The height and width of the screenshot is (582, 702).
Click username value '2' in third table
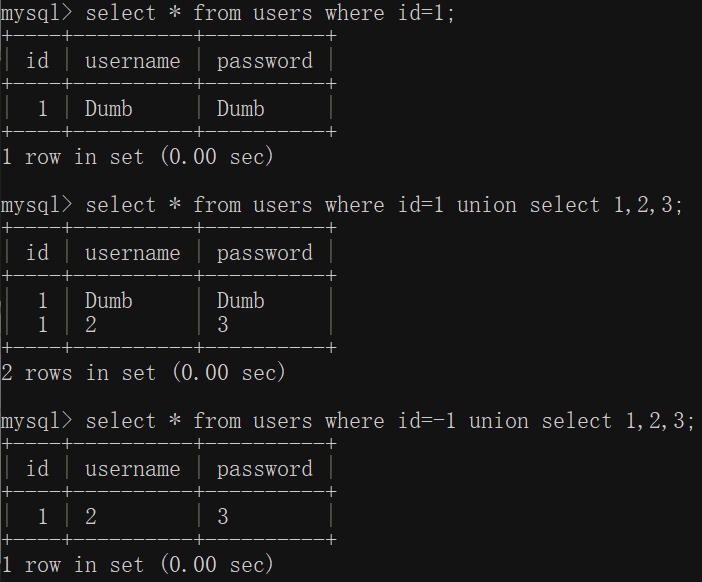(x=91, y=517)
